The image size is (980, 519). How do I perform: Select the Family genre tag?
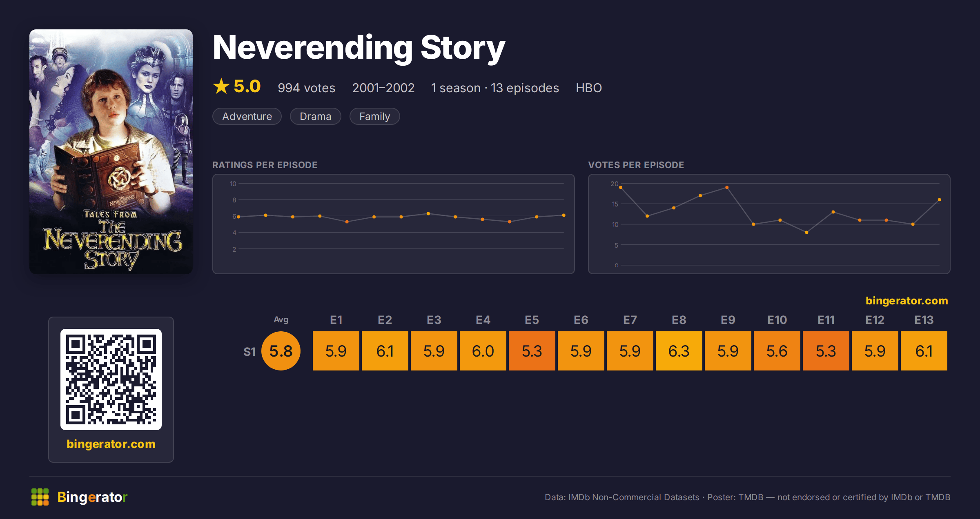374,116
